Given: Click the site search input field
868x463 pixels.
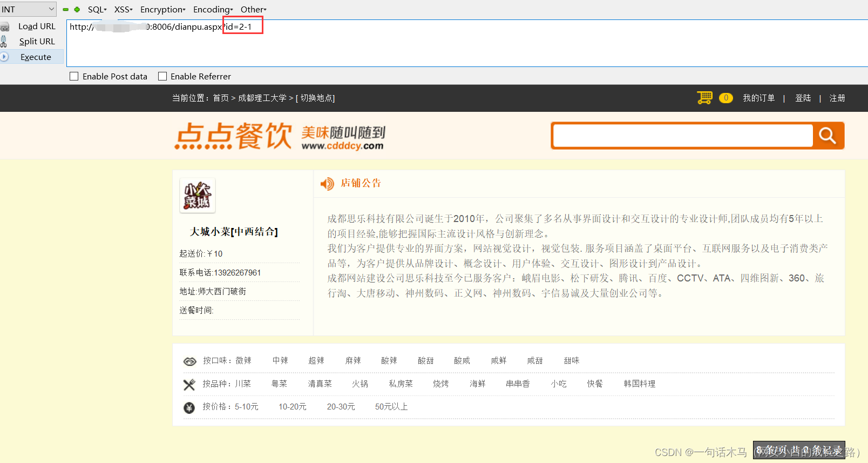Looking at the screenshot, I should click(683, 136).
